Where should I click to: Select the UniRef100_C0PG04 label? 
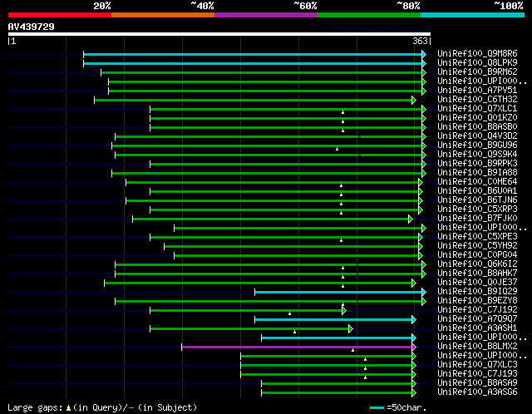477,254
